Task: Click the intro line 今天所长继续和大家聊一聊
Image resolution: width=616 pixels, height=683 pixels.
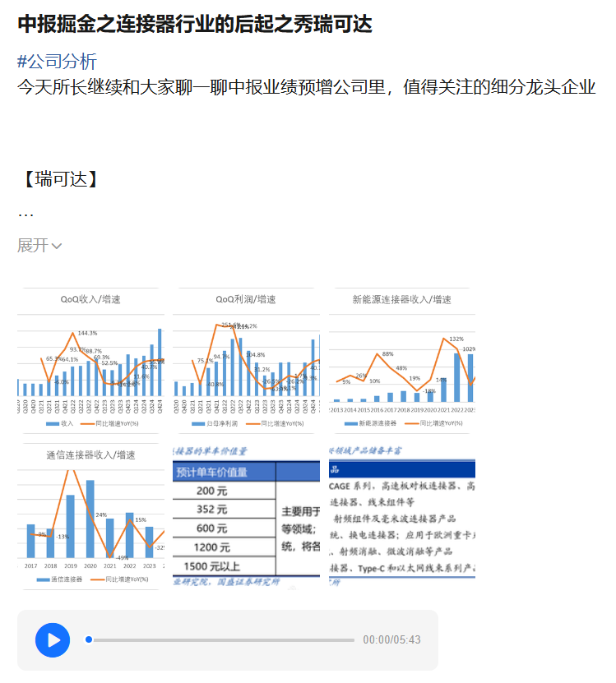Action: [x=307, y=86]
